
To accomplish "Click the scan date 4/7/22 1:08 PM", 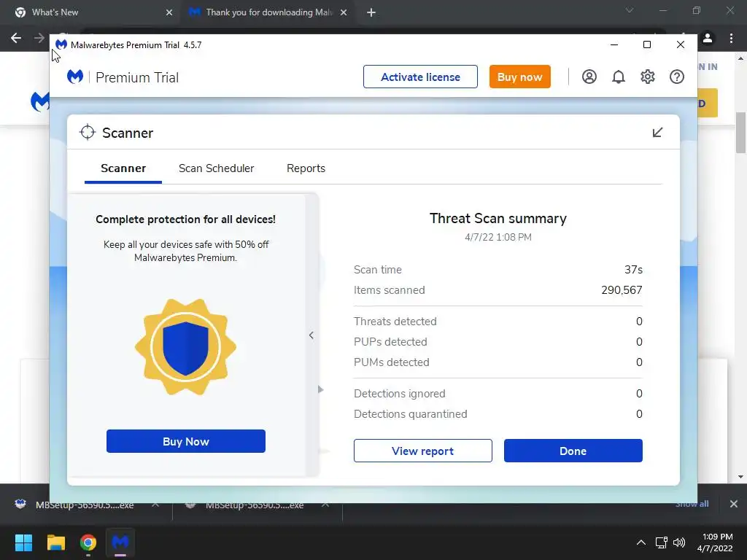I will click(498, 237).
